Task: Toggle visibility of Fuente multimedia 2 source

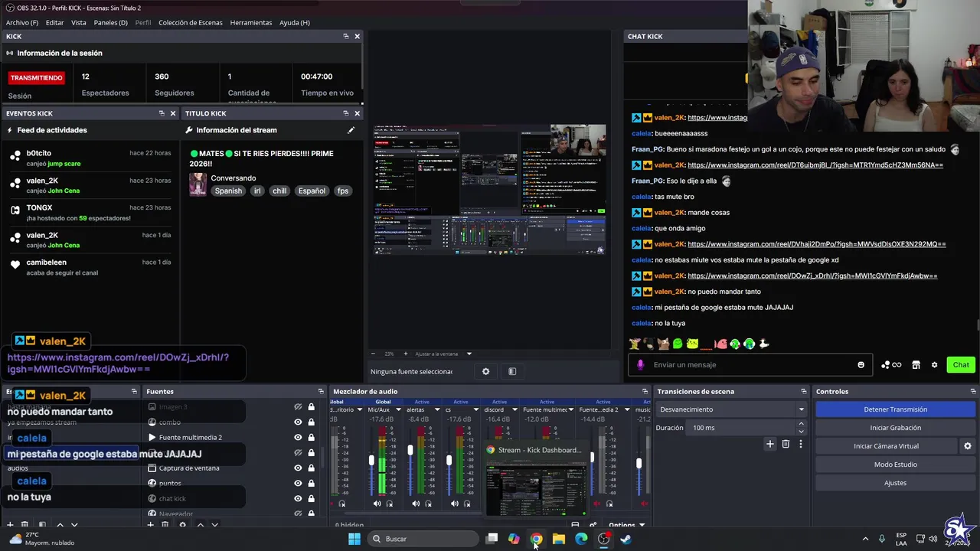Action: (298, 438)
